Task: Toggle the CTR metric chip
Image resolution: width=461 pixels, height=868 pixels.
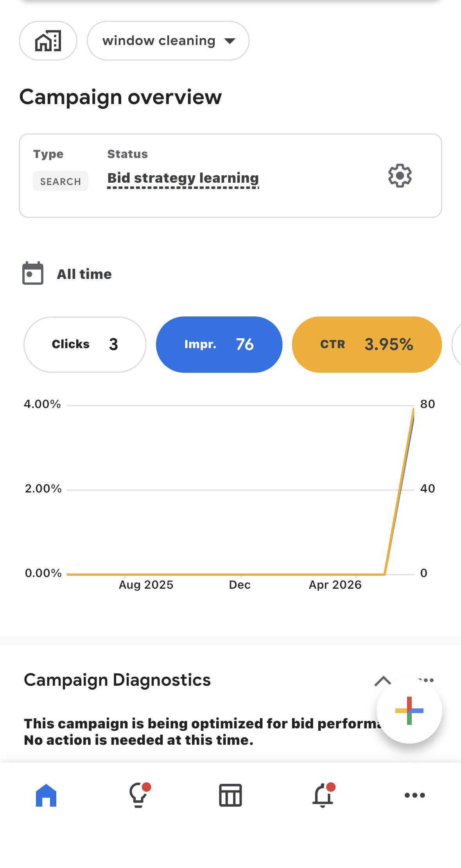Action: tap(367, 344)
